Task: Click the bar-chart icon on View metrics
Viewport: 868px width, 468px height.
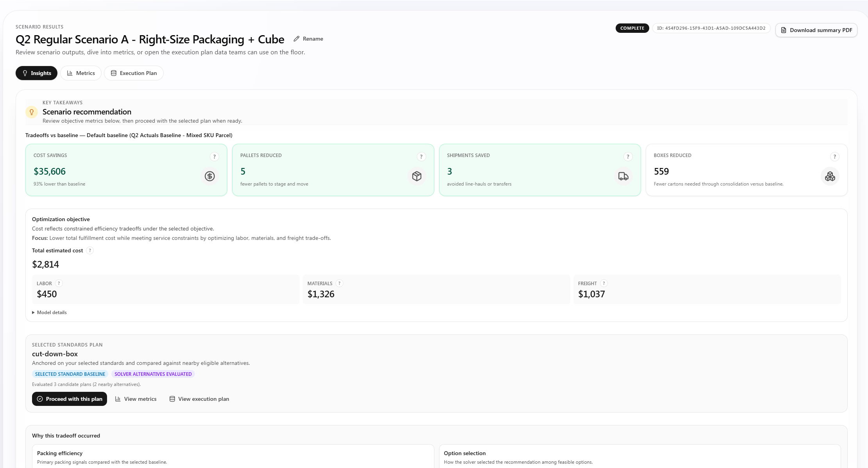Action: 118,399
